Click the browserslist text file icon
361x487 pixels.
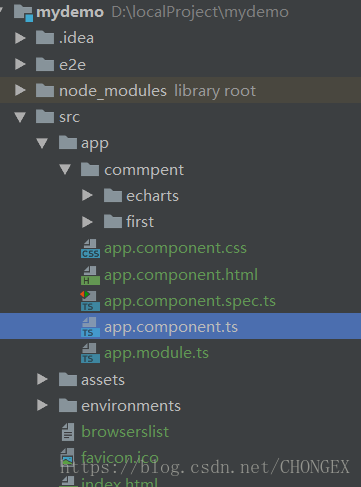(68, 432)
